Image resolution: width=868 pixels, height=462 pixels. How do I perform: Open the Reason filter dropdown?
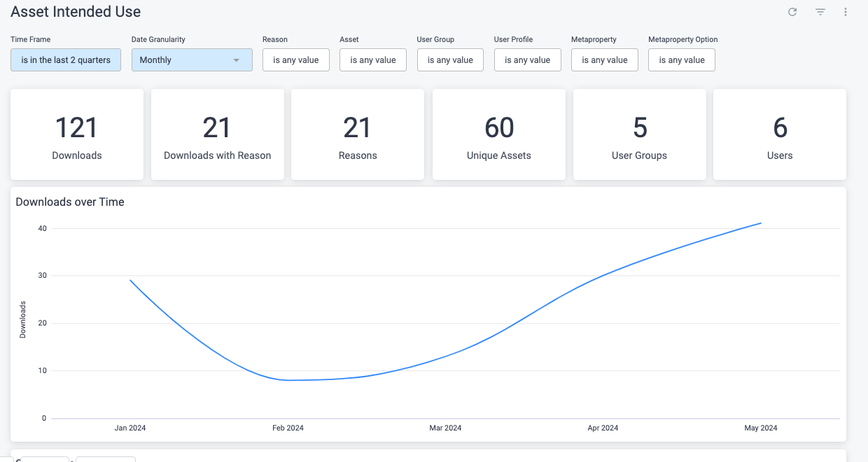295,59
